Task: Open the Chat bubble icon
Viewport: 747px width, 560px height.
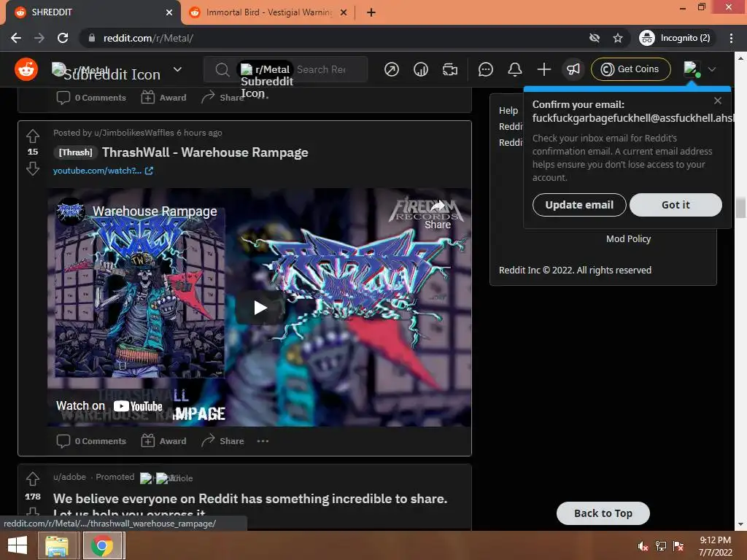Action: click(485, 69)
